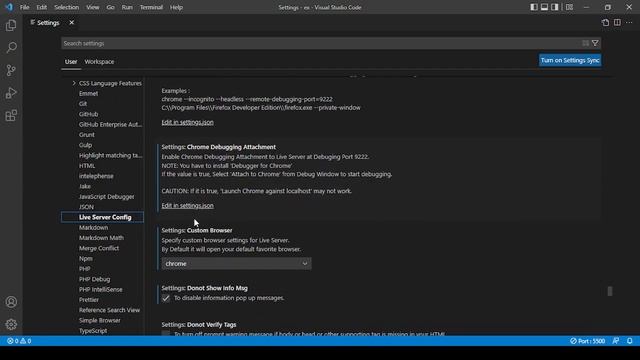The image size is (640, 360).
Task: Expand CSS Language Features tree item
Action: tap(74, 83)
